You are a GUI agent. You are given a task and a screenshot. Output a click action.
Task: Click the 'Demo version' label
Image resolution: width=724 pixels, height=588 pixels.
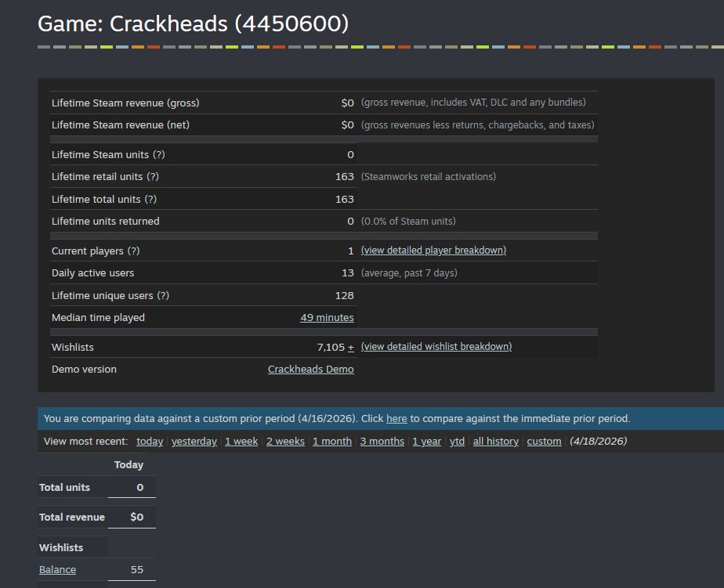pos(84,370)
